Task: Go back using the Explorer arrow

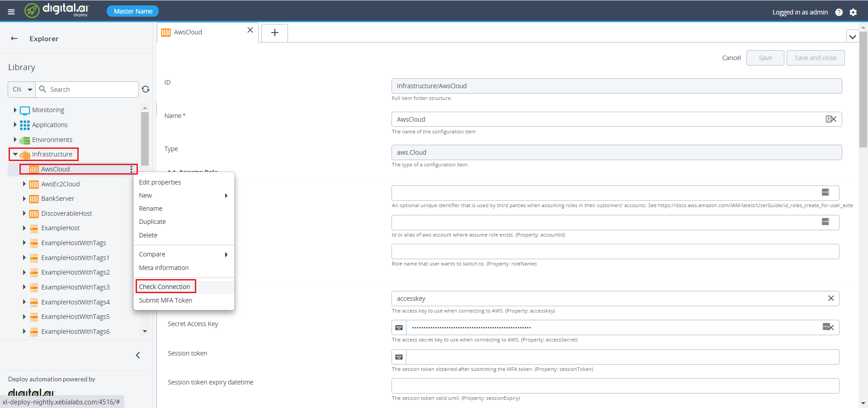Action: click(14, 38)
